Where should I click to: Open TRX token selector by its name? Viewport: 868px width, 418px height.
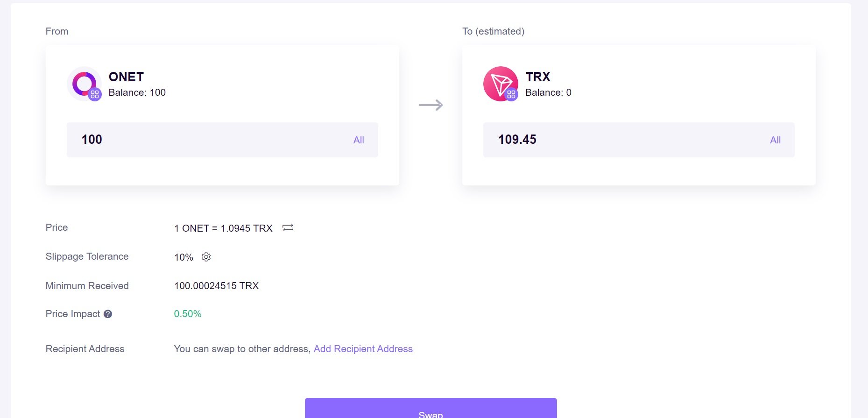pos(538,77)
